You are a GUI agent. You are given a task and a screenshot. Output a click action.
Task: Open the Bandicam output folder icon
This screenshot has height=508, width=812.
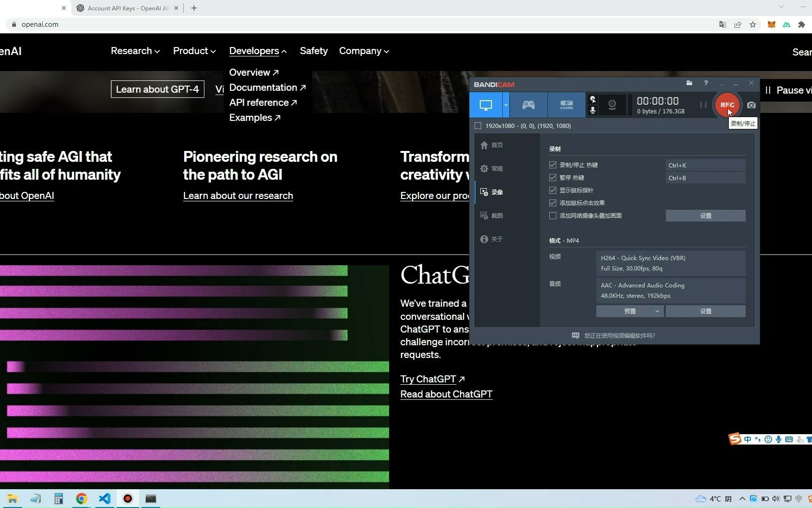(689, 83)
